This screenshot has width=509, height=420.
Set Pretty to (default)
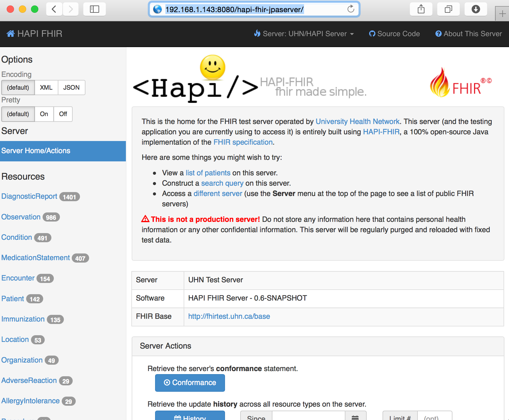coord(18,114)
